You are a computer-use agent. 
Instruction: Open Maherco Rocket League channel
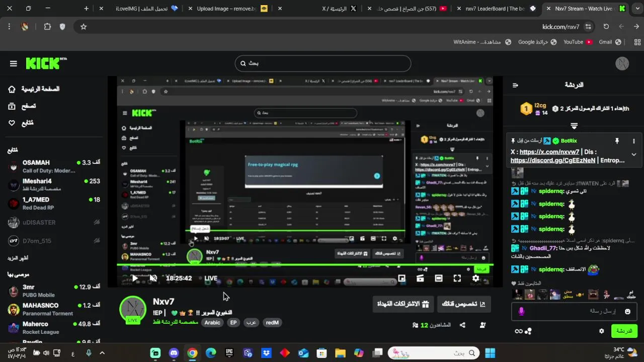coord(53,328)
